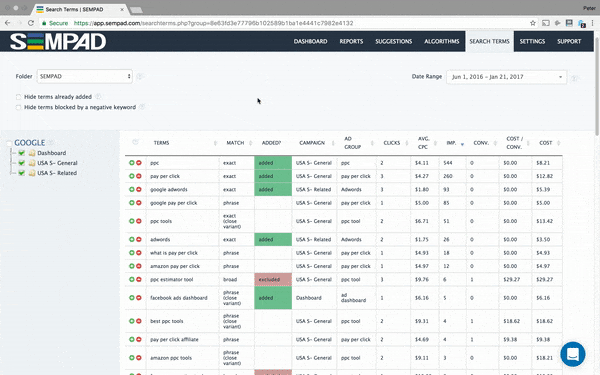
Task: Reload the page in the browser
Action: (31, 23)
